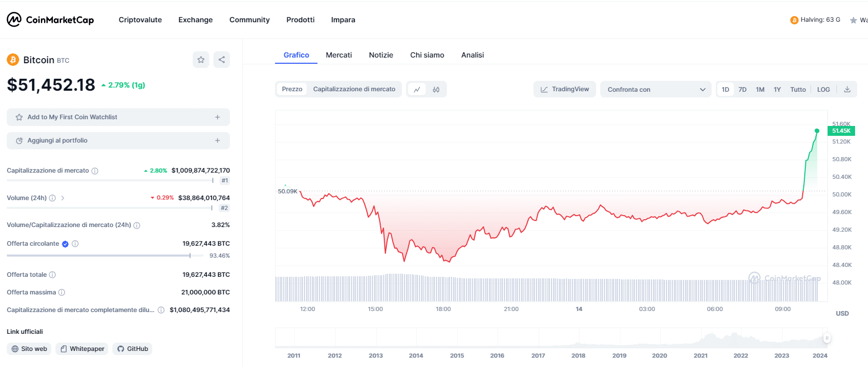Open Criptovalute menu in top navigation
Viewport: 868px width, 367px height.
(x=140, y=20)
